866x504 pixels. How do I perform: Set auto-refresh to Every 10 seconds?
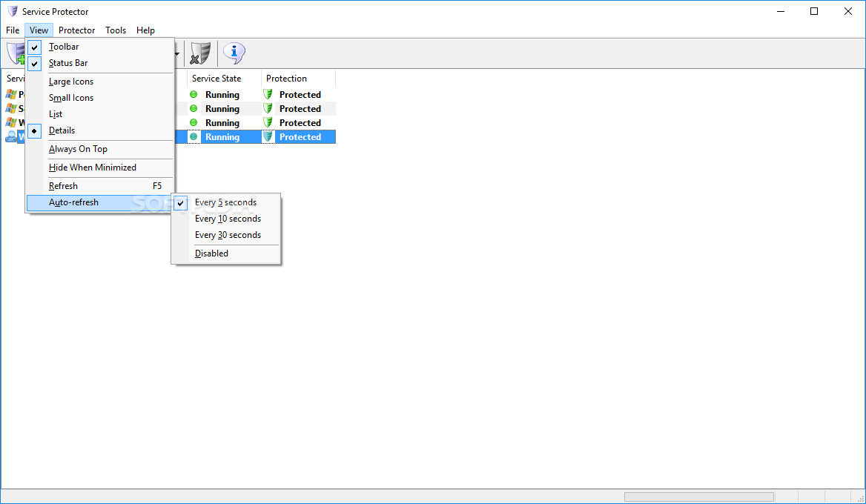tap(226, 219)
